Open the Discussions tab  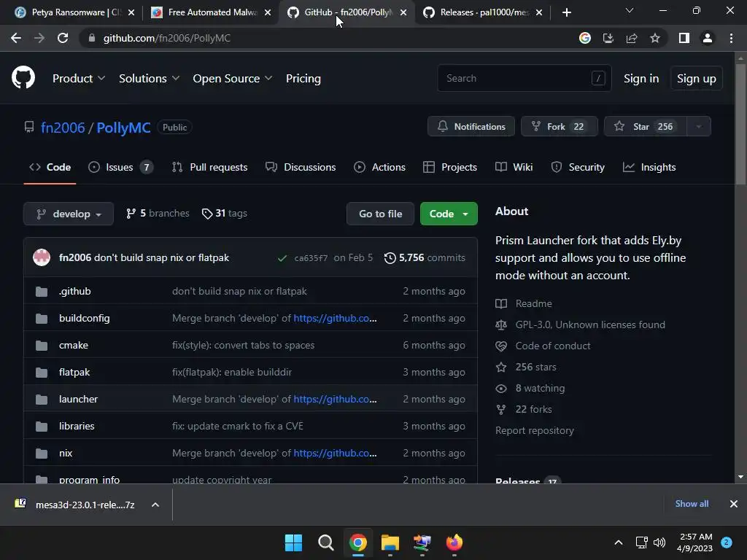point(301,167)
